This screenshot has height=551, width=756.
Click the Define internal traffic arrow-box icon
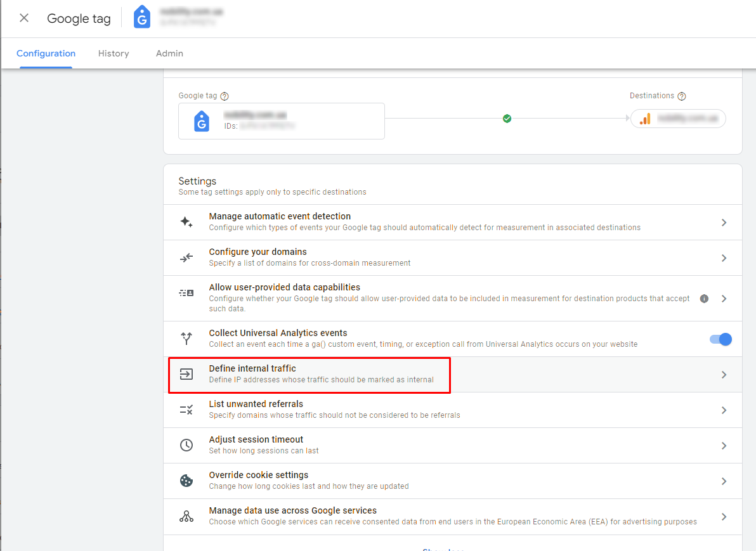(x=186, y=374)
